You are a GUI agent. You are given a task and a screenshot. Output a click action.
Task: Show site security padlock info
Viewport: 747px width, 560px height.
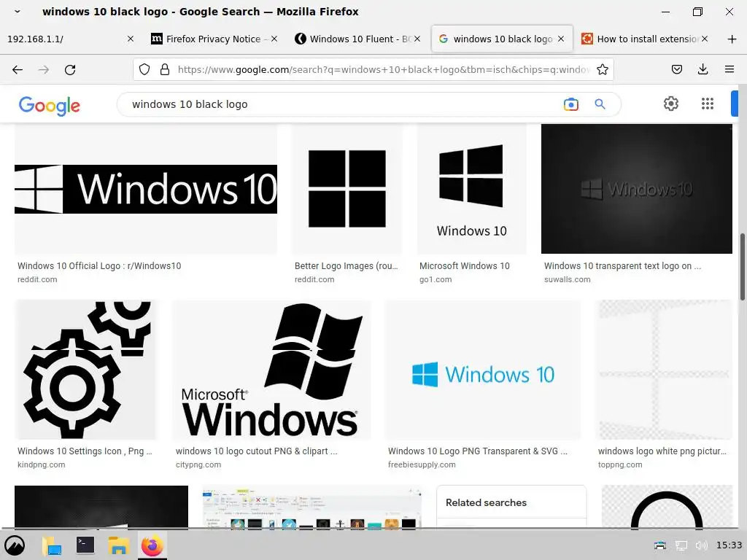[165, 69]
